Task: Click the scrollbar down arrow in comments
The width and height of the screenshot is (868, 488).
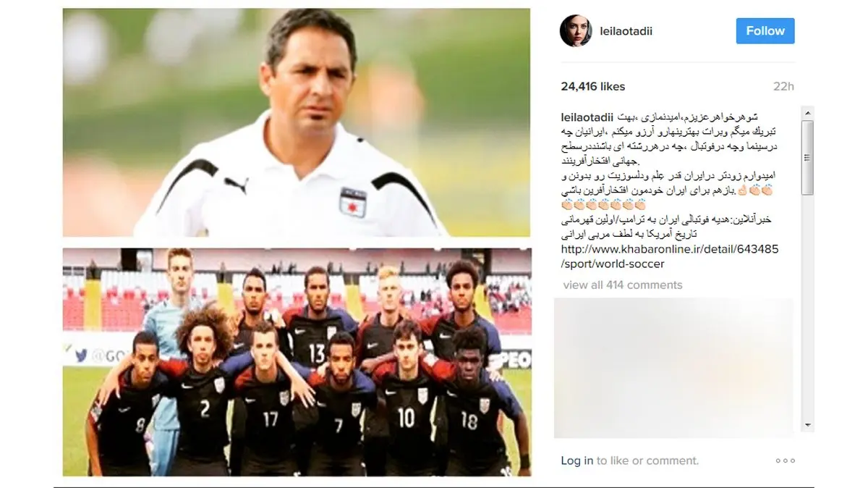Action: [x=808, y=424]
